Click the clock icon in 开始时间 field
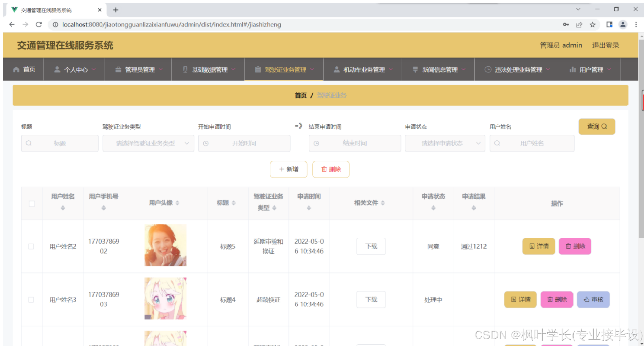The width and height of the screenshot is (644, 346). click(206, 143)
